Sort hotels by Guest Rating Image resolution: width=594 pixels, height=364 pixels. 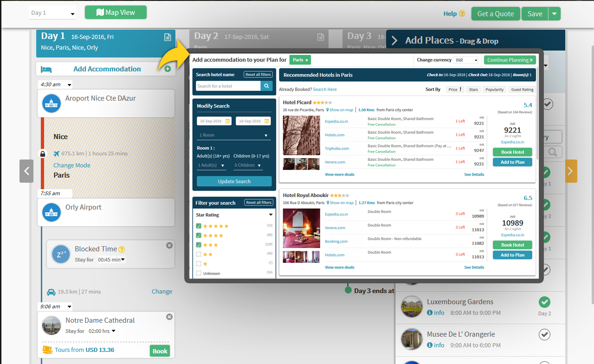(x=522, y=89)
